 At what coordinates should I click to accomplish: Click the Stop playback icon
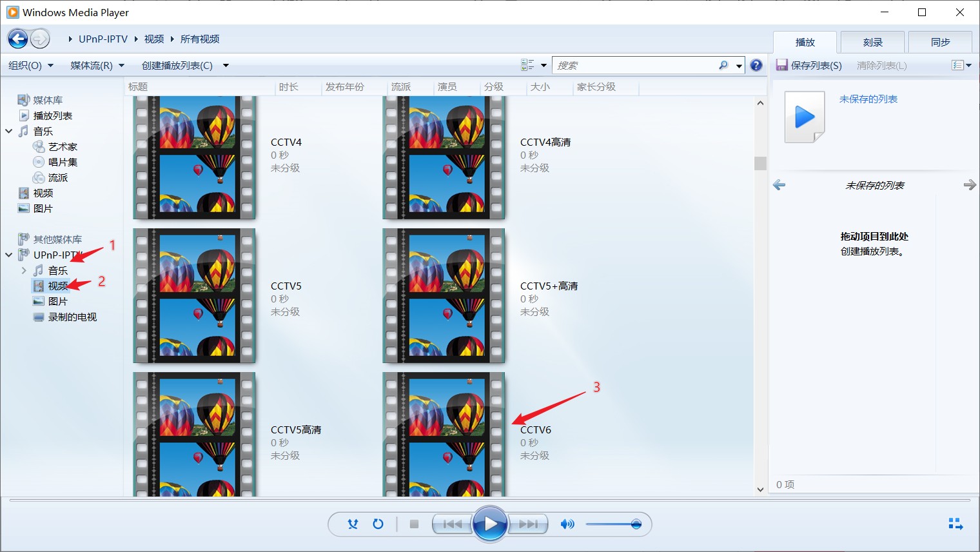point(413,524)
